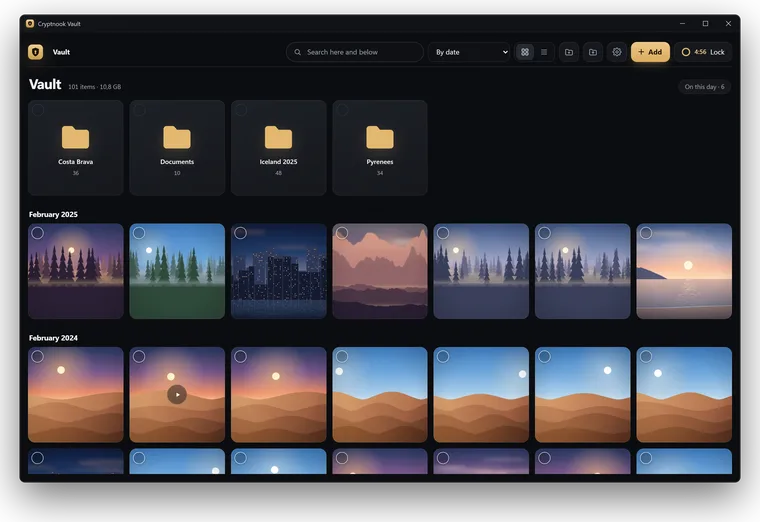Focus the Search here and below field
Image resolution: width=760 pixels, height=522 pixels.
[355, 52]
